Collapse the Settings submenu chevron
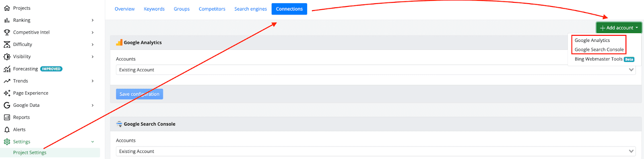 (93, 142)
